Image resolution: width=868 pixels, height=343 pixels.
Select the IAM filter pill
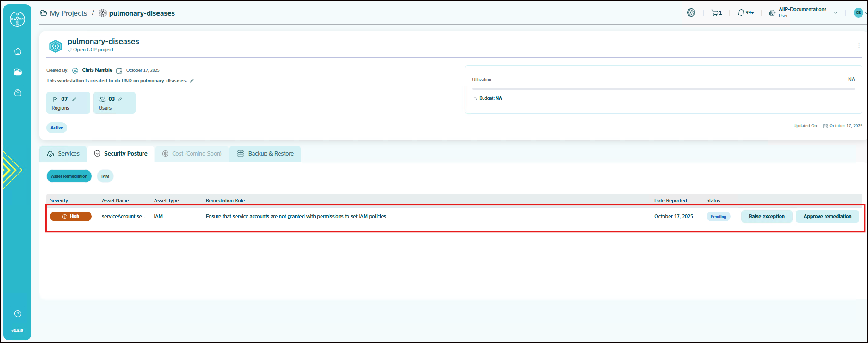point(105,176)
